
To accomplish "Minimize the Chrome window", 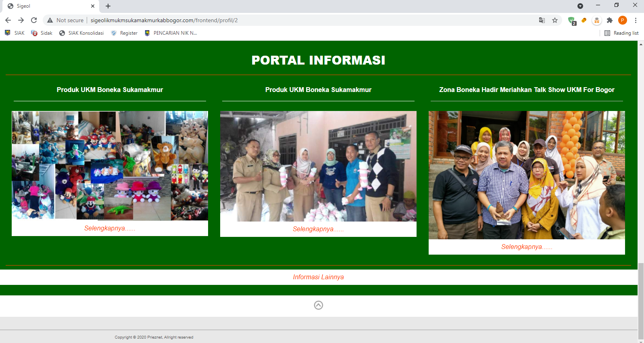I will point(598,5).
